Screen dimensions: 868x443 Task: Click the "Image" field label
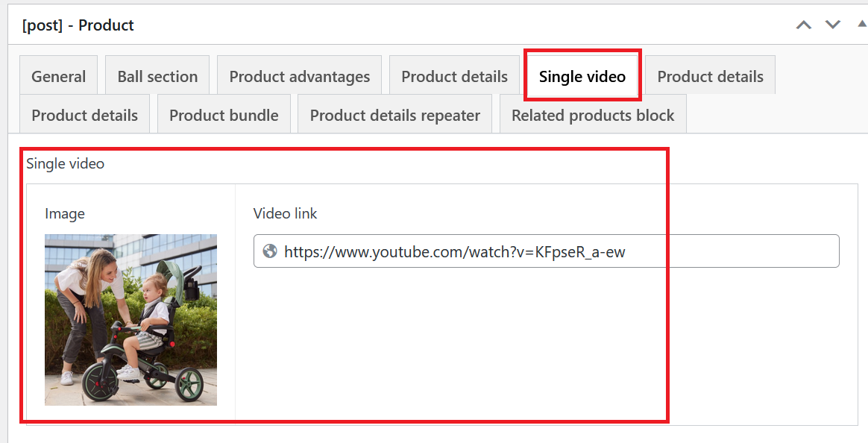(65, 214)
